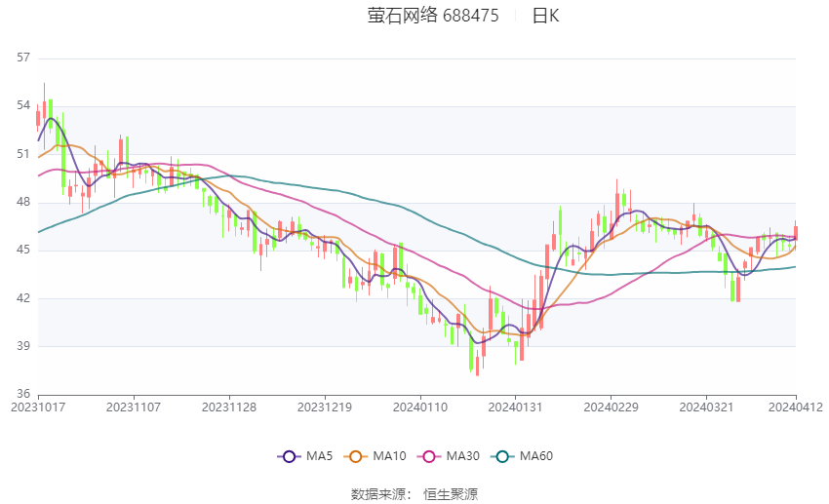829x504 pixels.
Task: Click the 20231017 x-axis date label
Action: tap(38, 407)
